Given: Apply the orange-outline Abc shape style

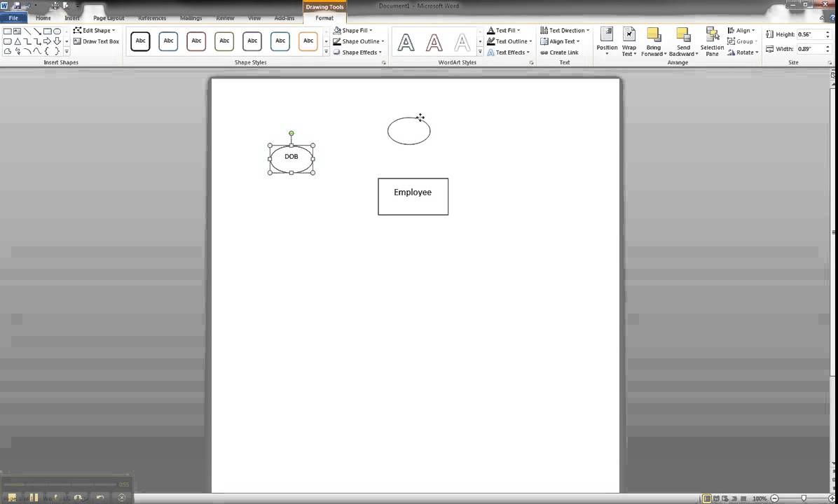Looking at the screenshot, I should pyautogui.click(x=308, y=41).
